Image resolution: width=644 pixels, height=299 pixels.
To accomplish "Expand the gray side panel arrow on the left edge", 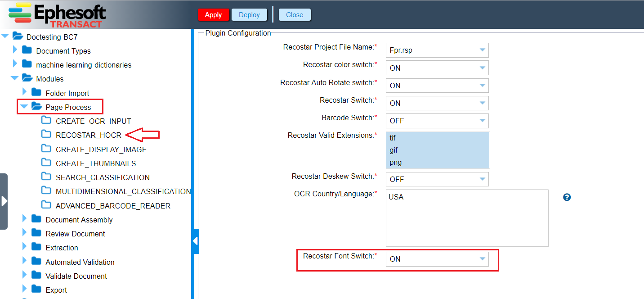I will click(x=4, y=201).
